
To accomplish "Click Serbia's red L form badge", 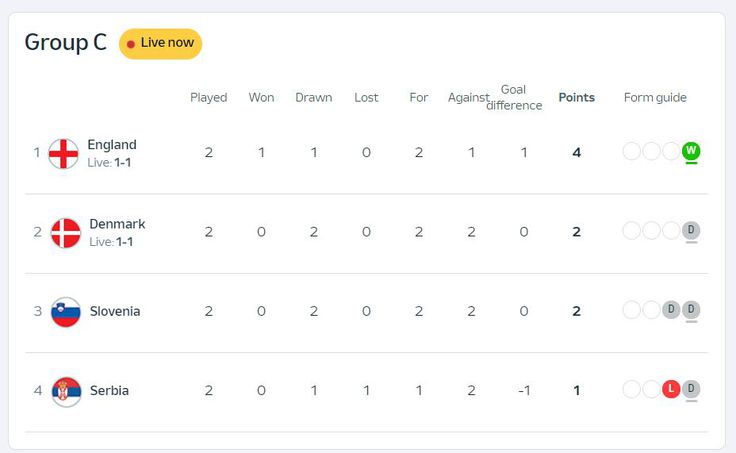I will 671,389.
